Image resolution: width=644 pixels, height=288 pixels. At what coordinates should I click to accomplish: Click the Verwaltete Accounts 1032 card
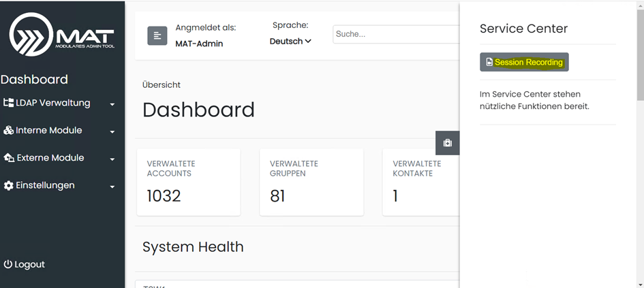[188, 182]
